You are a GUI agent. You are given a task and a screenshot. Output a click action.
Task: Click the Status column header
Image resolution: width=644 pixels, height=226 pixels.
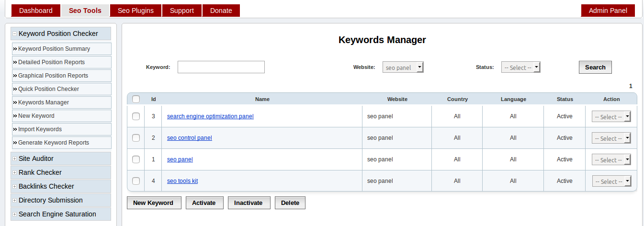click(565, 99)
